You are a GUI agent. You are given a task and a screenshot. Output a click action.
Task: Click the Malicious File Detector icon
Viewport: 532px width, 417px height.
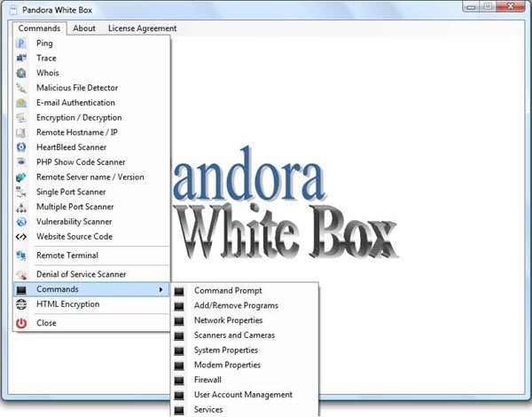click(x=21, y=88)
